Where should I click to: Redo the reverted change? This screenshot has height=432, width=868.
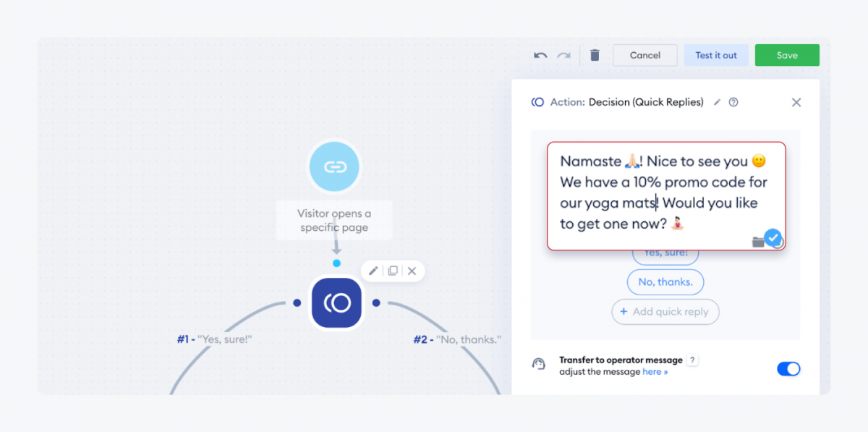click(x=563, y=55)
